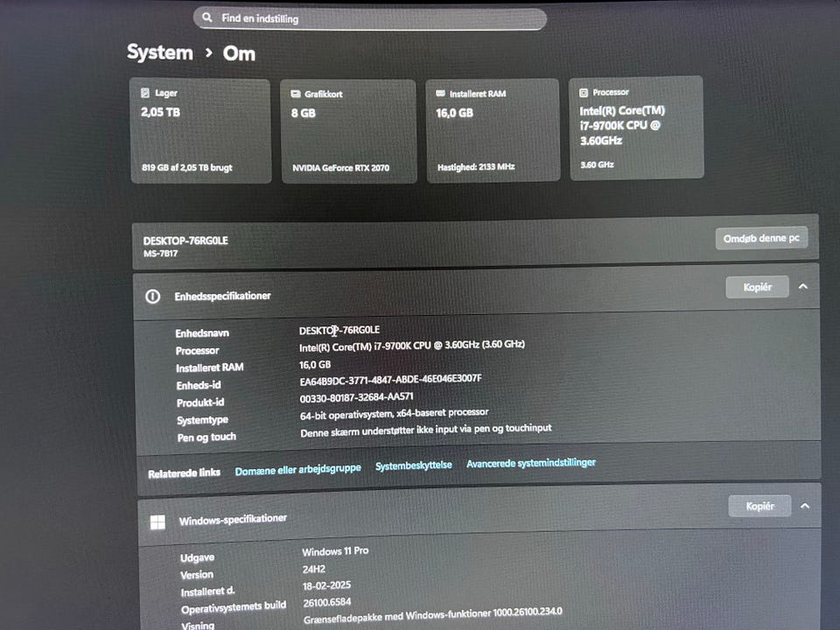This screenshot has height=630, width=840.
Task: Click the MS-7B17 model text
Action: 160,254
